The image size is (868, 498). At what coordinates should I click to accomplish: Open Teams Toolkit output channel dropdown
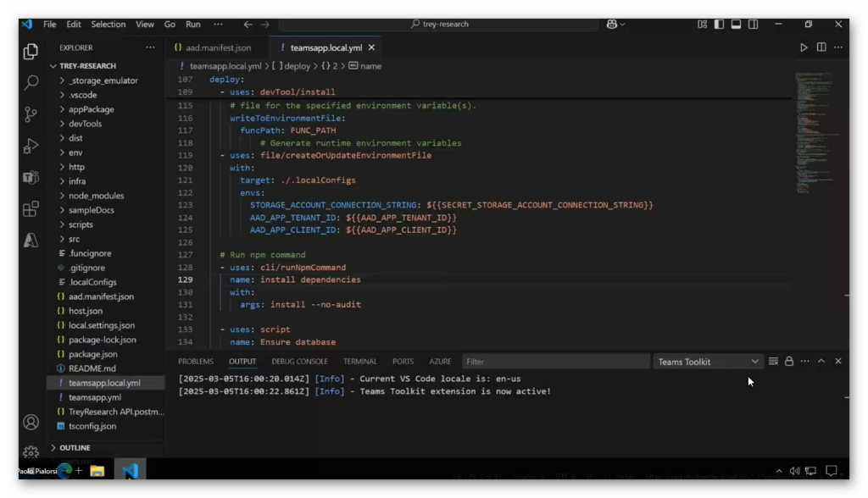coord(708,362)
